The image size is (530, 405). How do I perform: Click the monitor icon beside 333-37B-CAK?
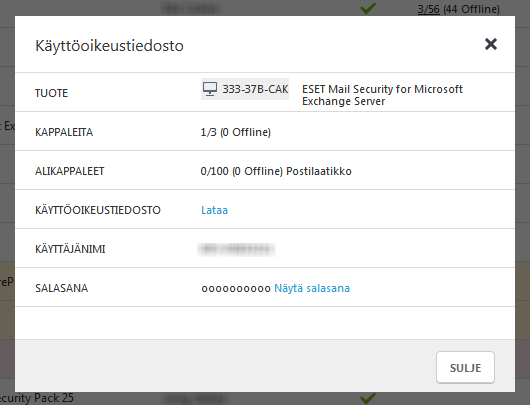click(x=210, y=89)
